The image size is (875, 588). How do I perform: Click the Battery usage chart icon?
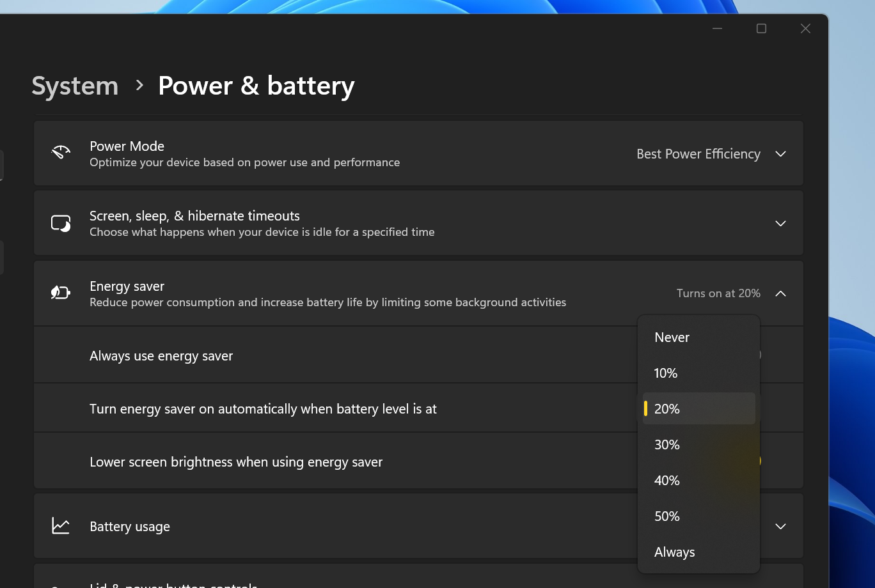pyautogui.click(x=60, y=525)
